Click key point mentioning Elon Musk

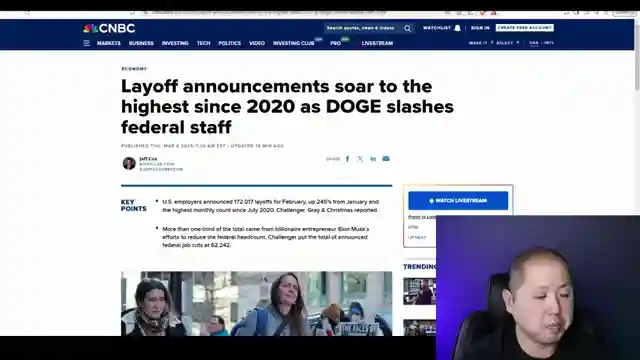(265, 237)
